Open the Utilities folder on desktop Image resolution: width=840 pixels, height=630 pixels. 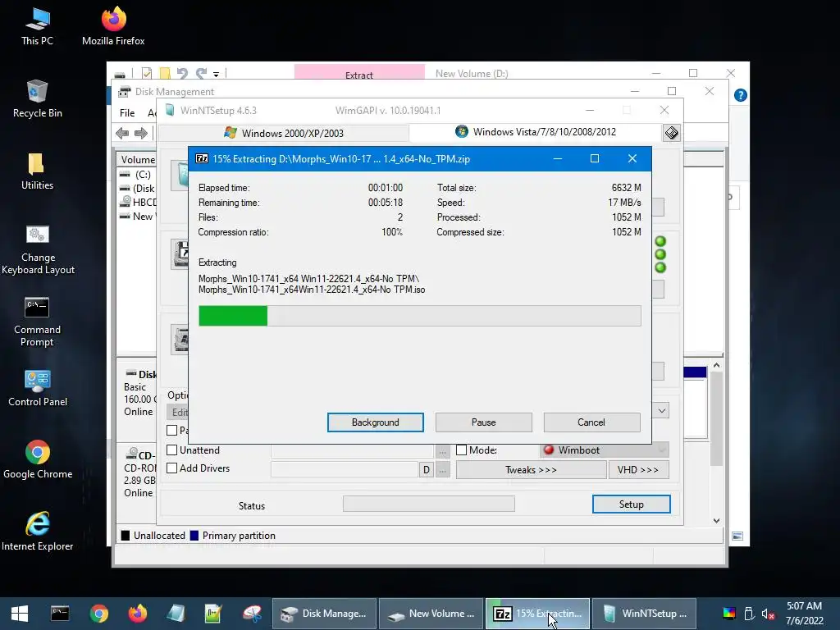[x=37, y=171]
